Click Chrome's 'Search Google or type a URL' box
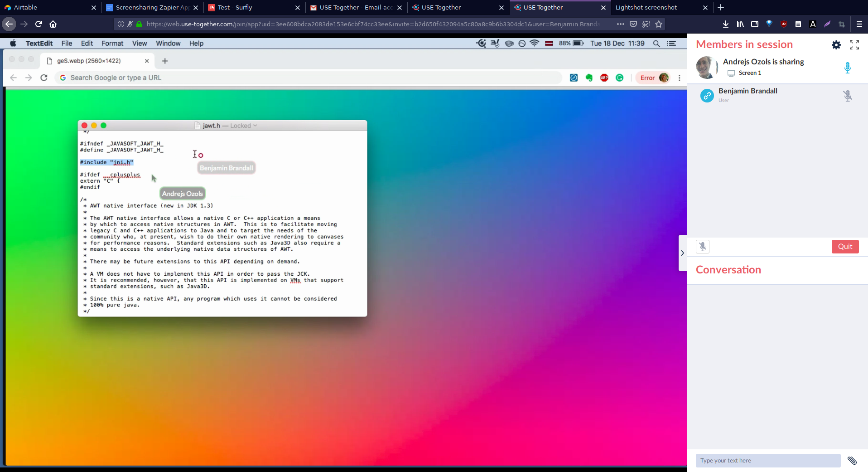The height and width of the screenshot is (472, 868). (308, 78)
